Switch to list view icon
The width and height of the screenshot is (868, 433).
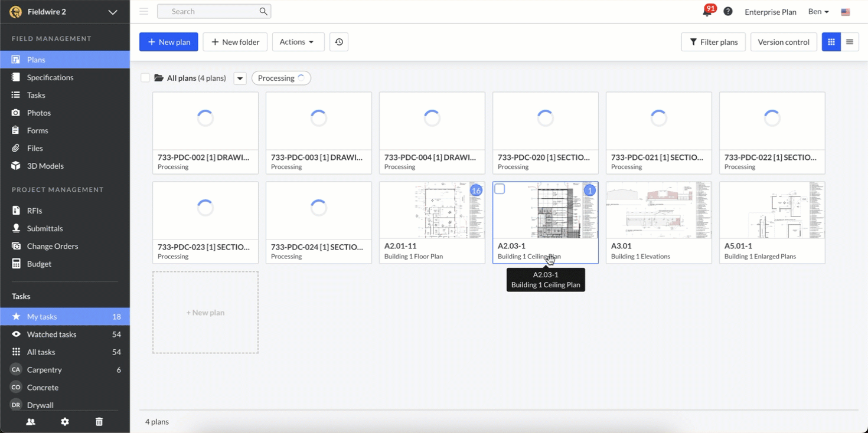click(850, 42)
